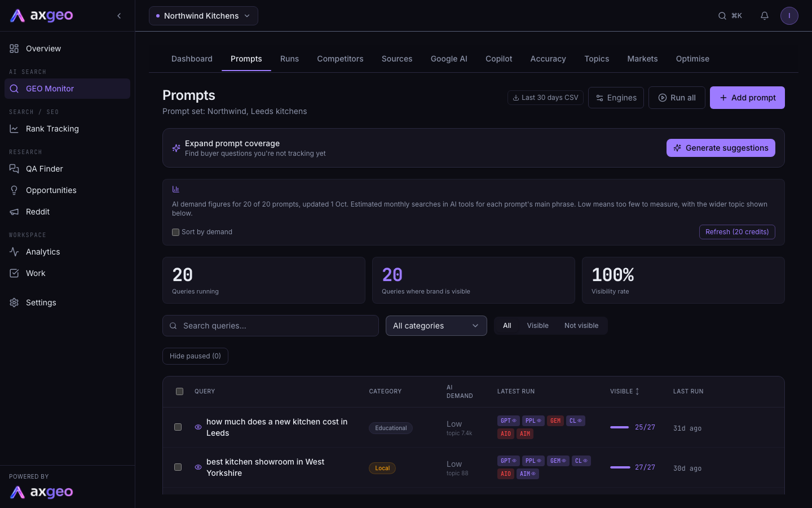Click the 27/27 visibility progress bar
The width and height of the screenshot is (812, 508).
(620, 467)
